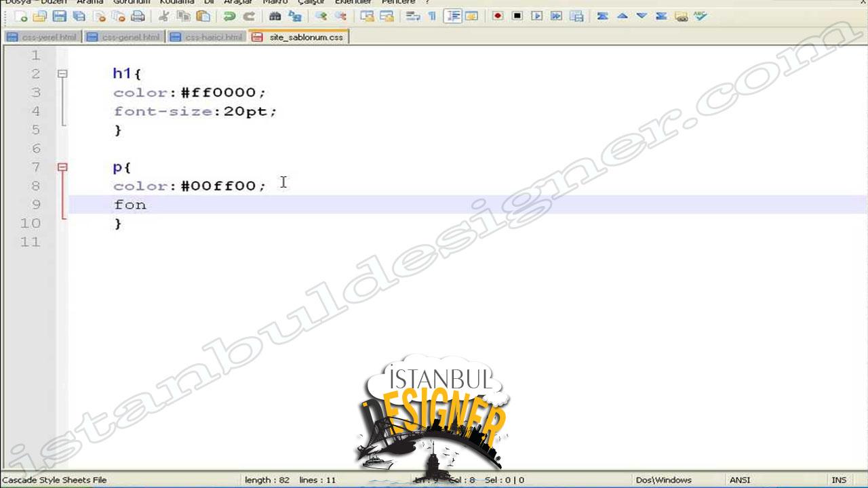Screen dimensions: 868x488
Task: Click 'Dos\Windows' status bar entry
Action: click(x=663, y=480)
